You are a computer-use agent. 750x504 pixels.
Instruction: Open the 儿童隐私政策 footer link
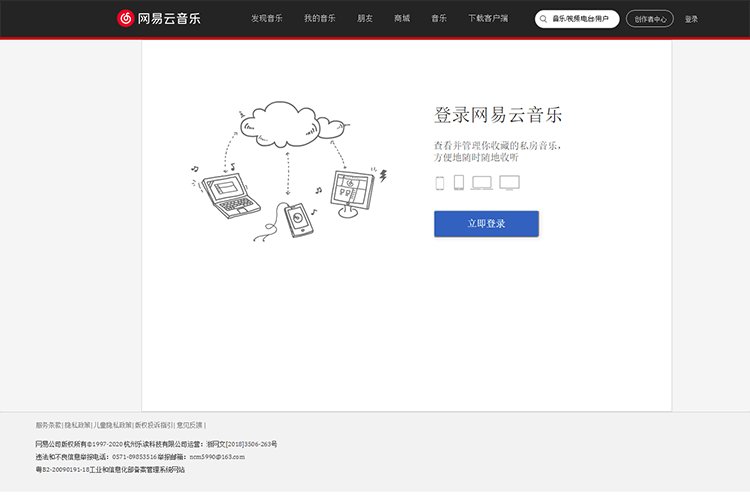tap(112, 425)
